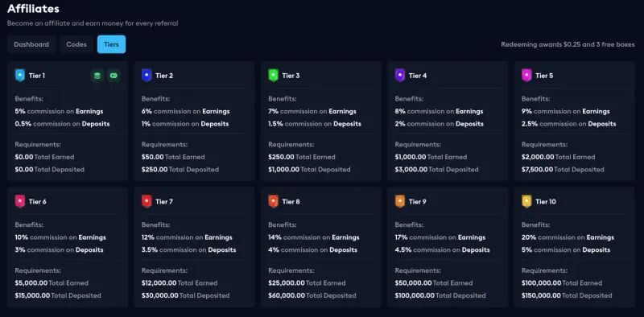Click the Tier 3 title text
The image size is (644, 317).
[x=291, y=76]
